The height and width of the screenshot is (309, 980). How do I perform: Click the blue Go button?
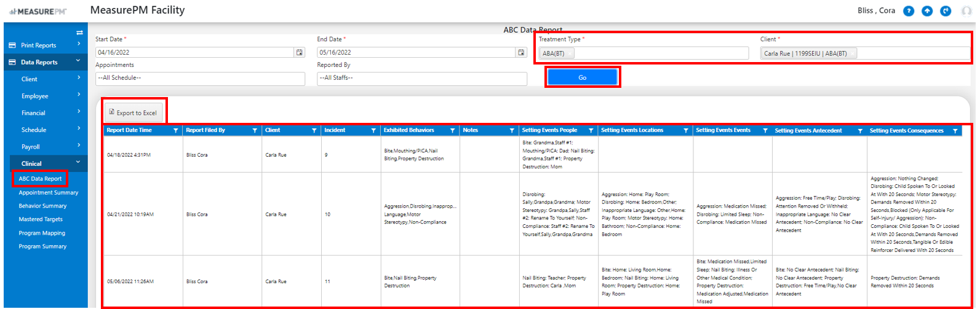coord(582,77)
